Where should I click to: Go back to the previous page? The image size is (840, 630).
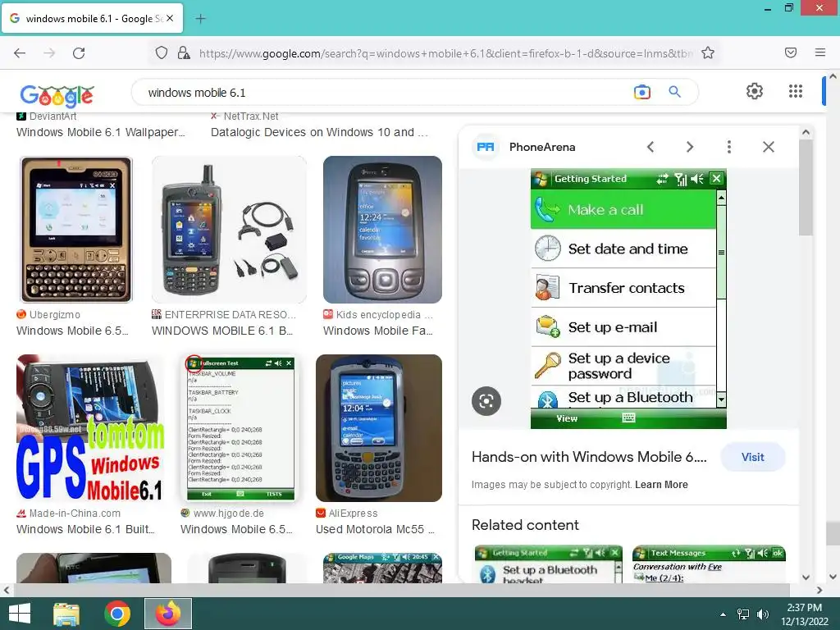click(20, 53)
